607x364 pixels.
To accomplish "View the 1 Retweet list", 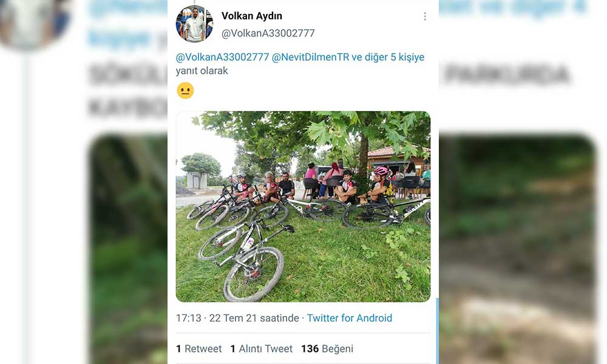I will pyautogui.click(x=198, y=349).
